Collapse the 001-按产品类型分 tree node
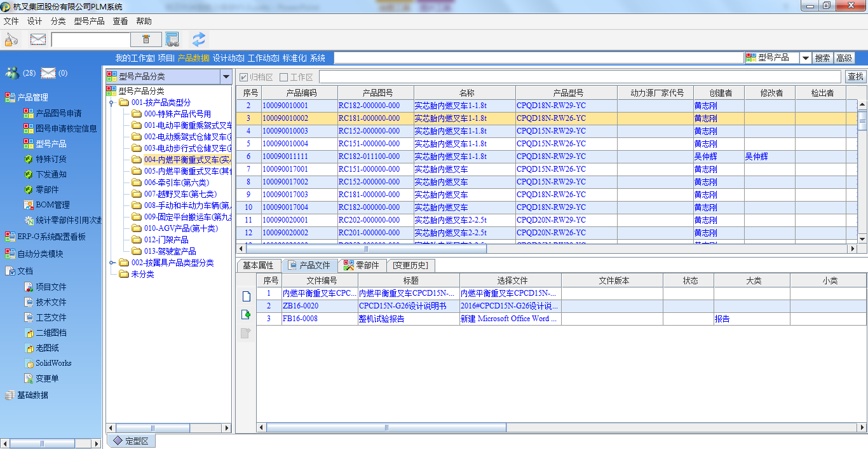868x449 pixels. (112, 102)
